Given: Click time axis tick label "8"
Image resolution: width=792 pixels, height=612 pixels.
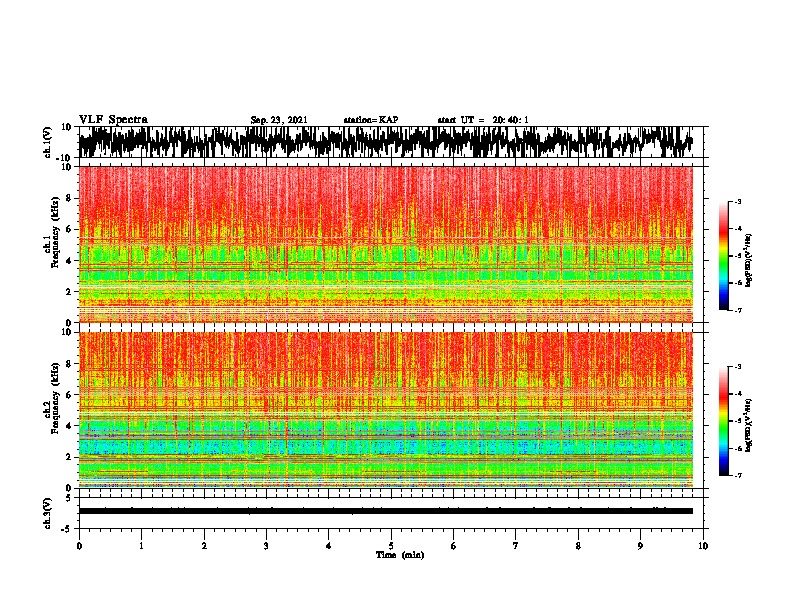Looking at the screenshot, I should click(578, 546).
